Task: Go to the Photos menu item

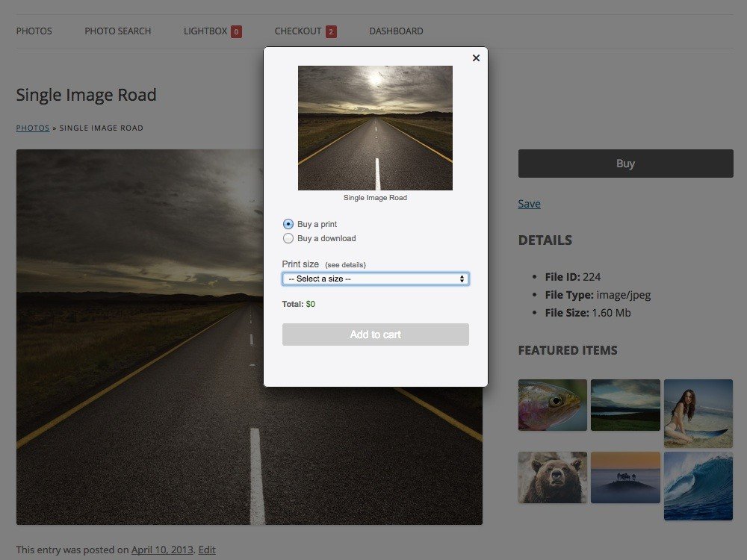Action: [34, 31]
